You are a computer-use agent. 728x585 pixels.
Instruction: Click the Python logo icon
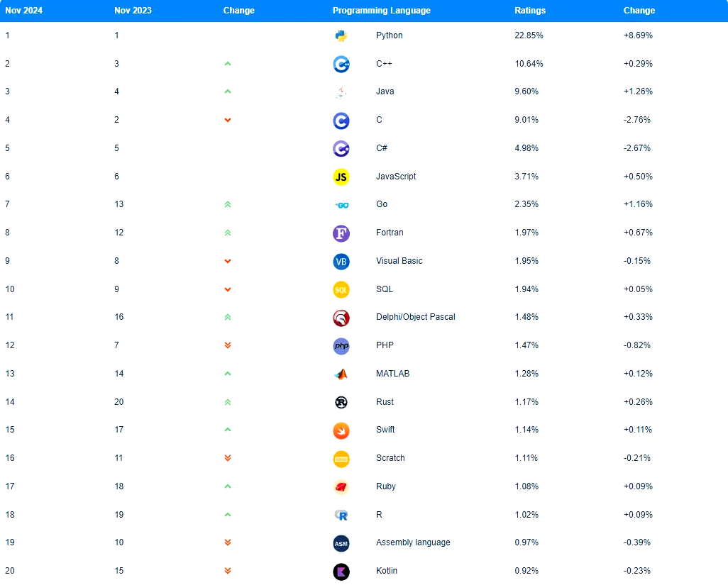click(341, 36)
